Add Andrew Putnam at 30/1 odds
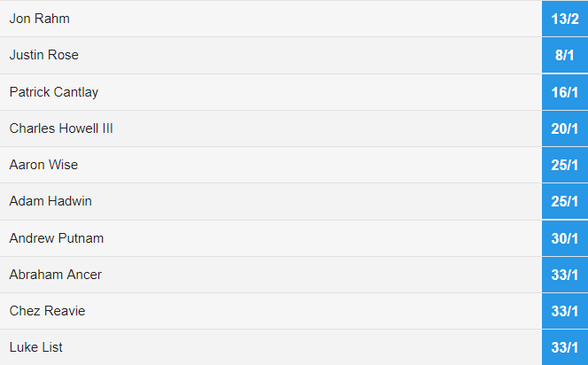Viewport: 588px width, 365px height. [x=564, y=238]
